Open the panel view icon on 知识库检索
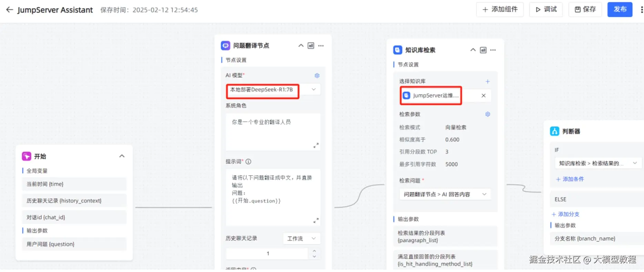 coord(483,50)
